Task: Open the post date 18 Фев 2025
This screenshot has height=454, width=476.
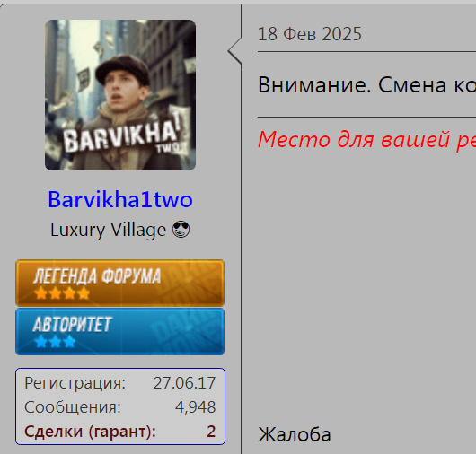Action: pyautogui.click(x=310, y=34)
